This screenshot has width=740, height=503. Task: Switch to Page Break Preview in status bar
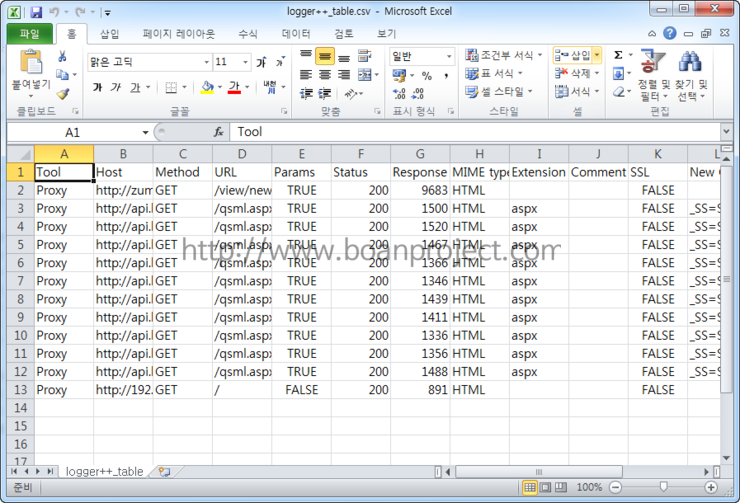[x=561, y=487]
